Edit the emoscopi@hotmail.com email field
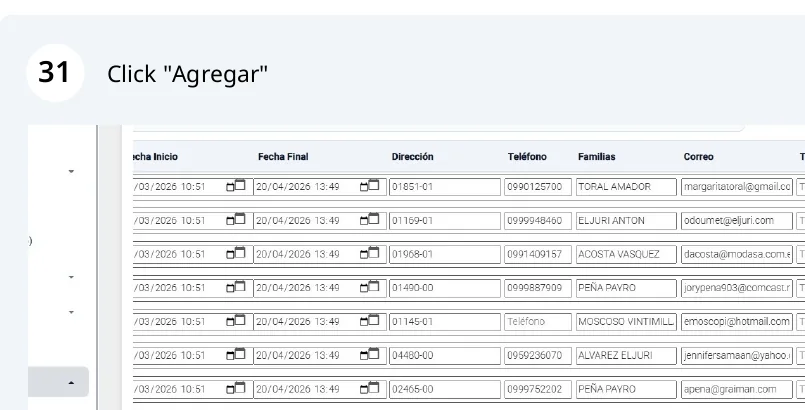This screenshot has width=805, height=410. coord(737,322)
